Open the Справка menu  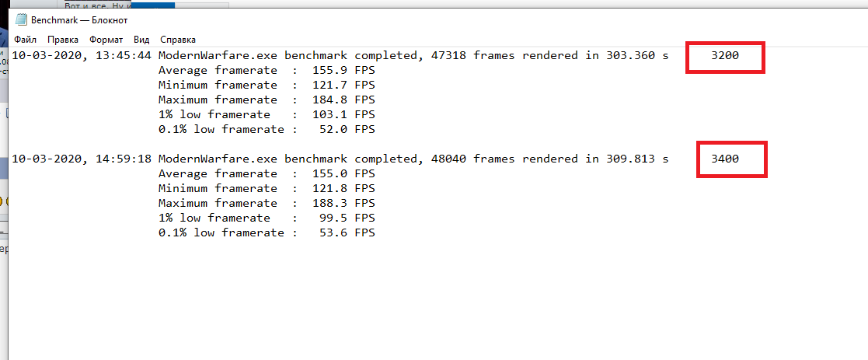pos(178,40)
